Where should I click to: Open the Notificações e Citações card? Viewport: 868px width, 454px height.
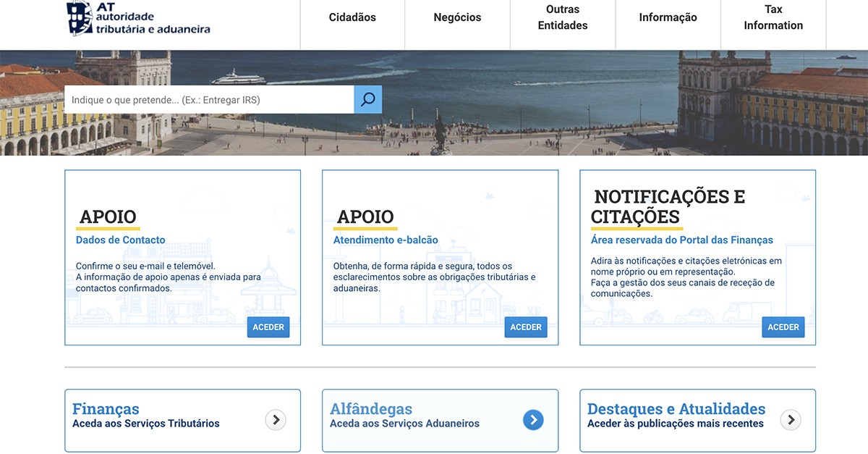pos(697,257)
